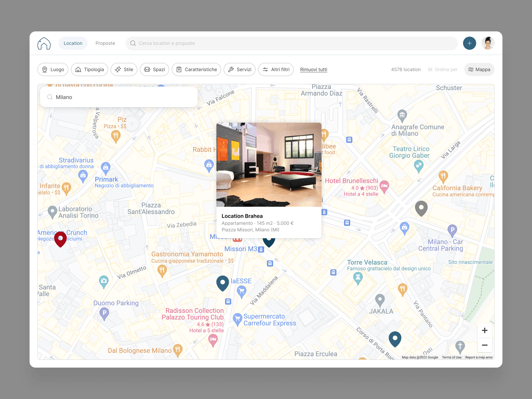Image resolution: width=532 pixels, height=399 pixels.
Task: Toggle the Mappa view button
Action: (479, 69)
